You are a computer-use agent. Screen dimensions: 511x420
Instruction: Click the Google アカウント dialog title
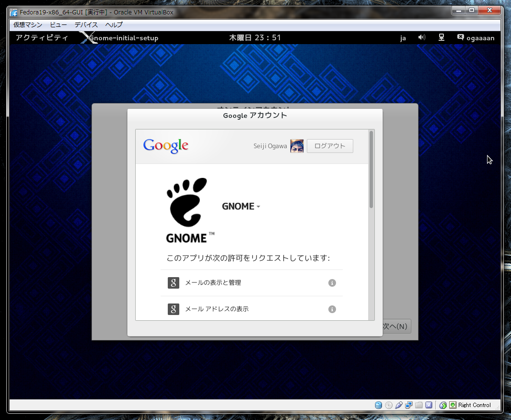pyautogui.click(x=255, y=116)
